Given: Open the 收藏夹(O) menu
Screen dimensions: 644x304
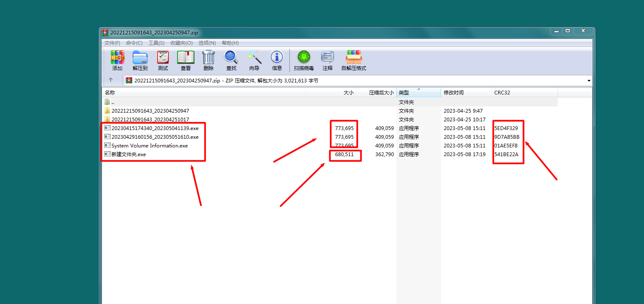Looking at the screenshot, I should pos(182,43).
